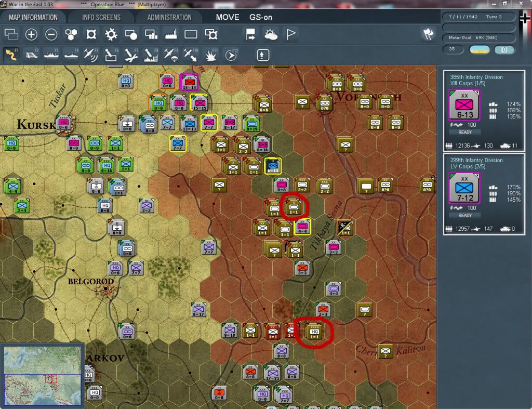The width and height of the screenshot is (532, 409).
Task: Select Bomb City mode (F8)
Action: pyautogui.click(x=151, y=55)
